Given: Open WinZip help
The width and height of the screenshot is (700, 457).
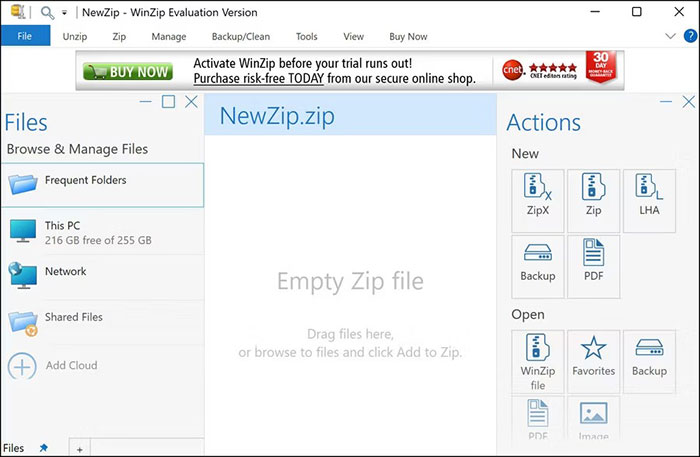Looking at the screenshot, I should click(690, 36).
